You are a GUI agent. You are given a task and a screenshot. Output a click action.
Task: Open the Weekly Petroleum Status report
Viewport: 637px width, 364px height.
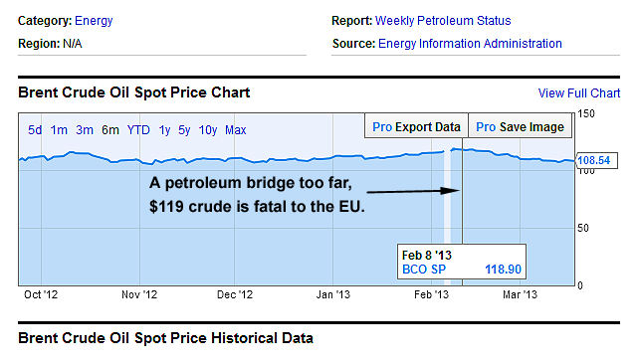[443, 21]
